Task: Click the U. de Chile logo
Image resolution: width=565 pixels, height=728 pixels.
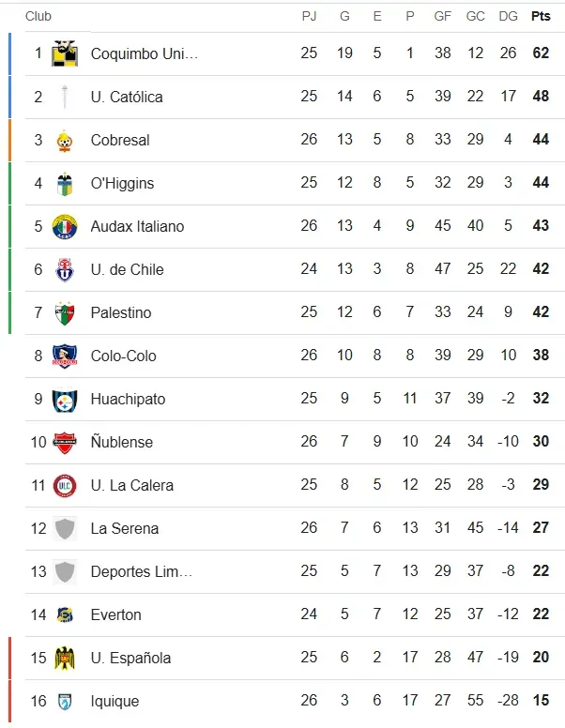Action: [65, 269]
